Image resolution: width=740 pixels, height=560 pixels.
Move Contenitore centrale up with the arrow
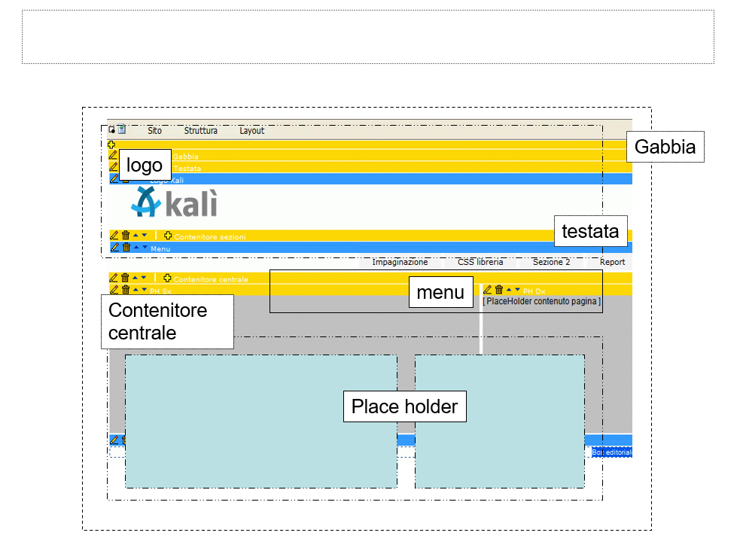[136, 278]
